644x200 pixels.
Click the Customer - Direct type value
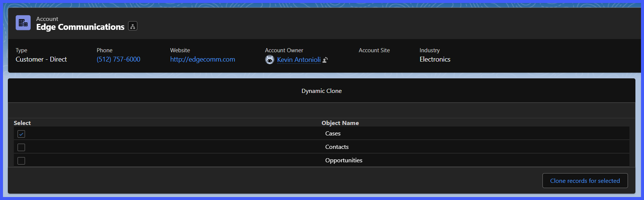point(41,59)
